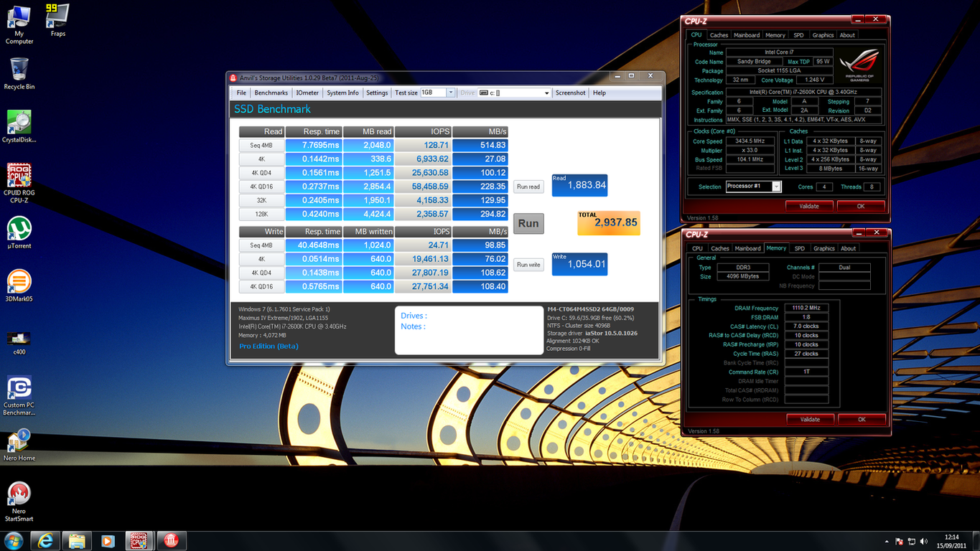Click the 58,458.59 IOPS cell
The image size is (980, 551).
pos(423,187)
